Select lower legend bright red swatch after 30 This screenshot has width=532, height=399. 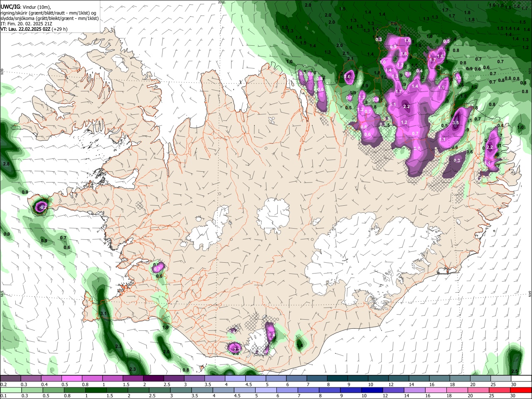click(x=521, y=390)
